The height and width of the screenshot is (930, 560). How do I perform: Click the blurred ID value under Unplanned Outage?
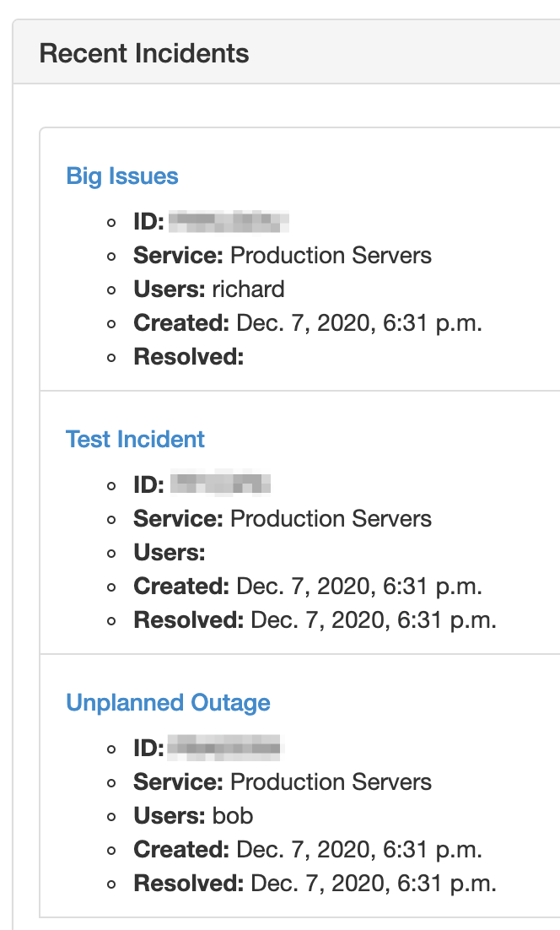[x=223, y=748]
